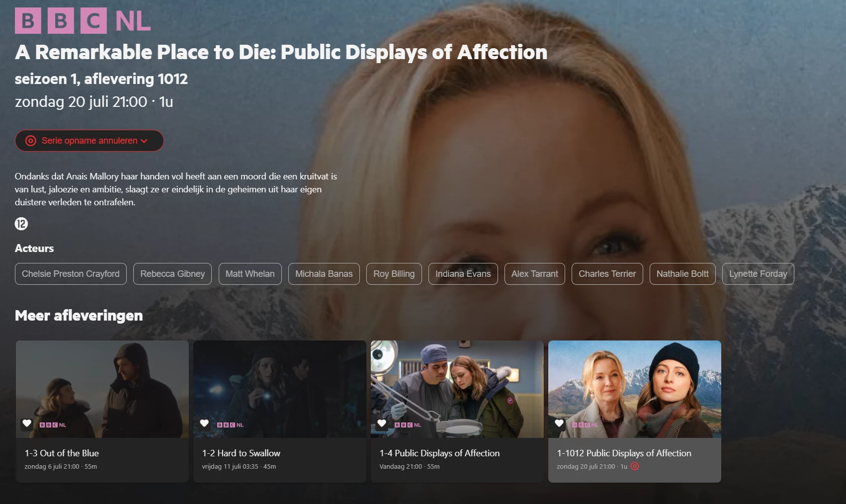Cancel series recording via Serie opname annuleren
The height and width of the screenshot is (504, 846).
tap(89, 141)
